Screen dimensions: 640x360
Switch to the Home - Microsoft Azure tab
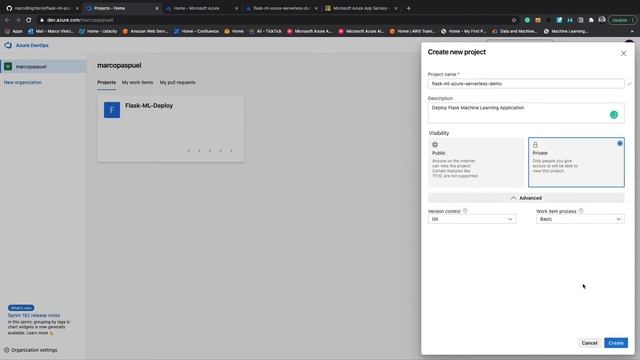[x=202, y=8]
